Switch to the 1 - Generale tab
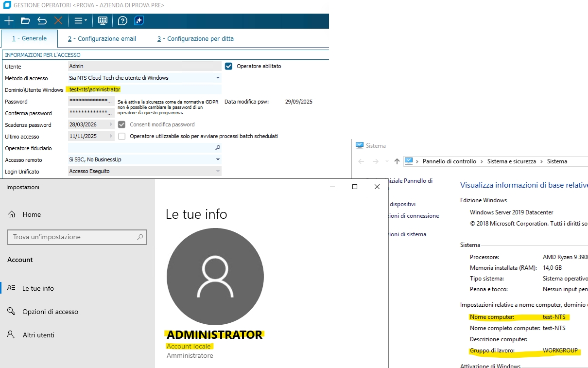This screenshot has height=368, width=588. [29, 38]
